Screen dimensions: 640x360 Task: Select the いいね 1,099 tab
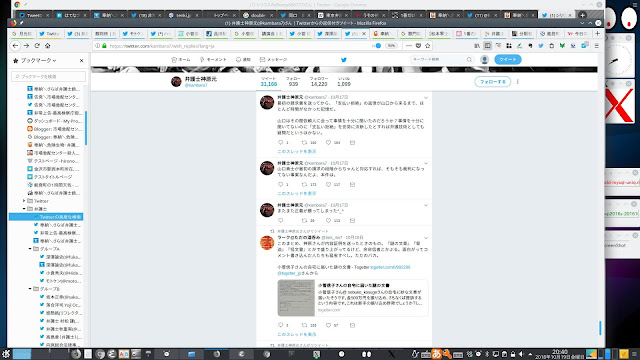344,82
